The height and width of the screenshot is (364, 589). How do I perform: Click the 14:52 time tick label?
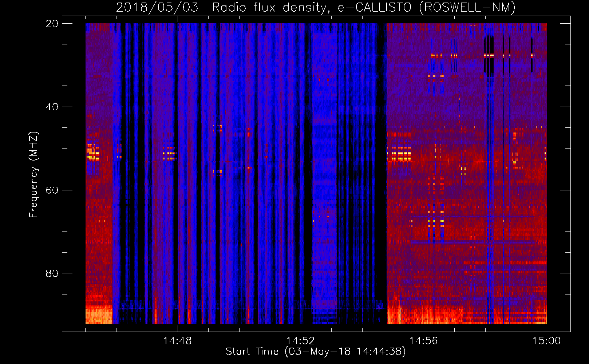pyautogui.click(x=300, y=341)
